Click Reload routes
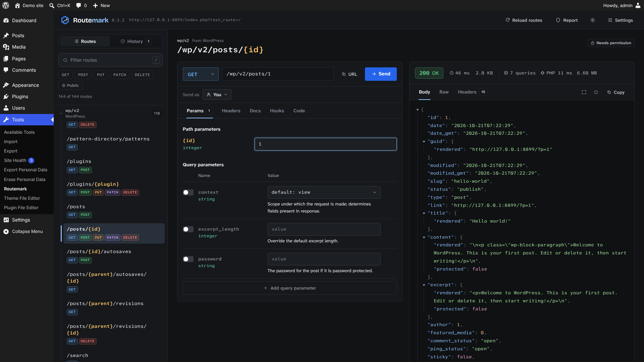Viewport: 644px width, 362px height. tap(524, 20)
